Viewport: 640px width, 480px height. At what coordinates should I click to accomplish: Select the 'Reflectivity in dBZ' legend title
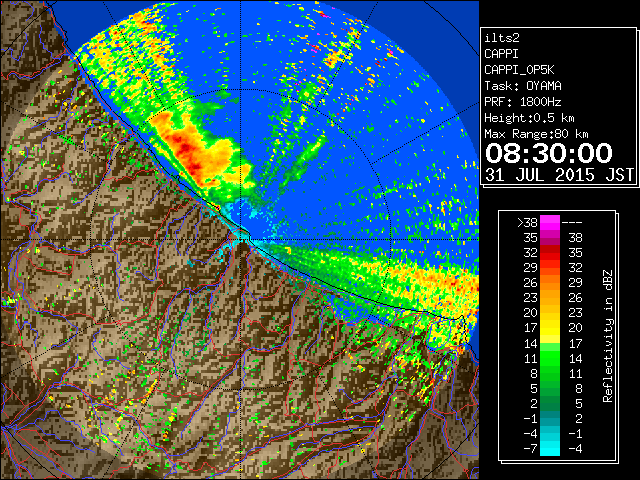608,336
